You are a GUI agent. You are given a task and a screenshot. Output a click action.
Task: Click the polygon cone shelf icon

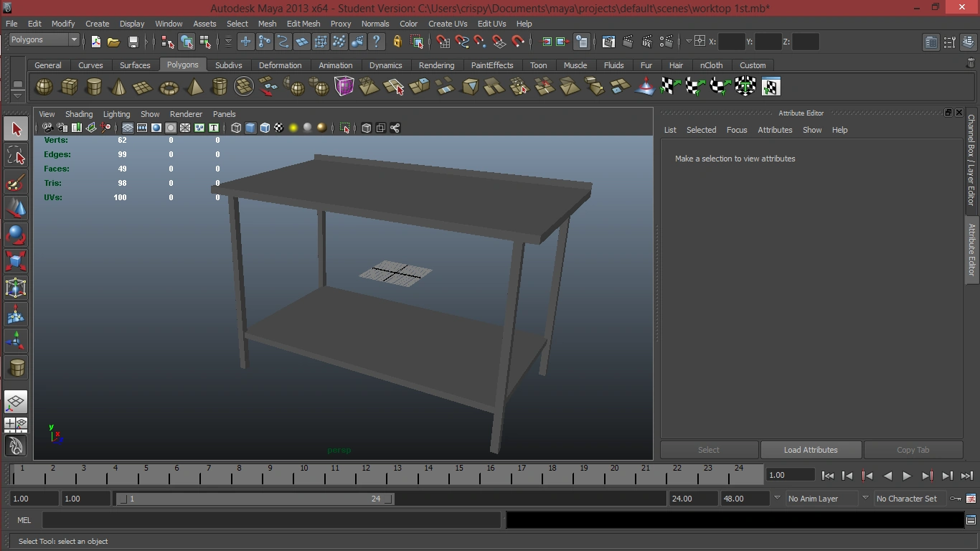click(118, 87)
